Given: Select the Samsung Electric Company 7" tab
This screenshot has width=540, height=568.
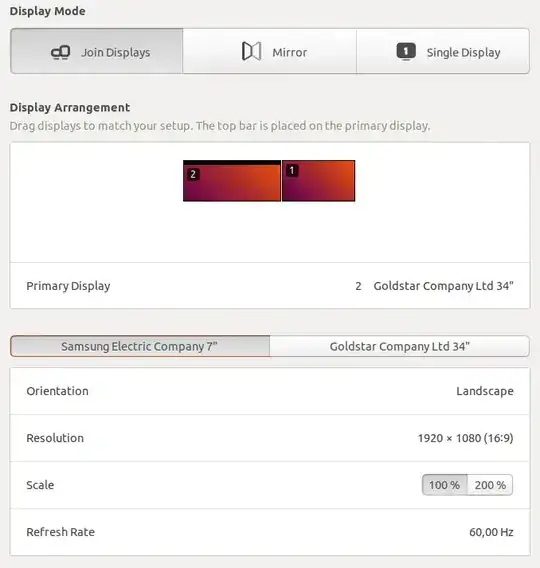Looking at the screenshot, I should 140,346.
